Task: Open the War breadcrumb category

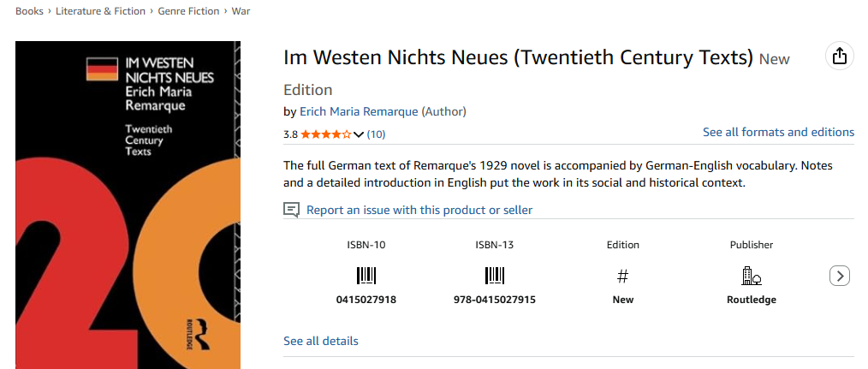Action: click(x=241, y=11)
